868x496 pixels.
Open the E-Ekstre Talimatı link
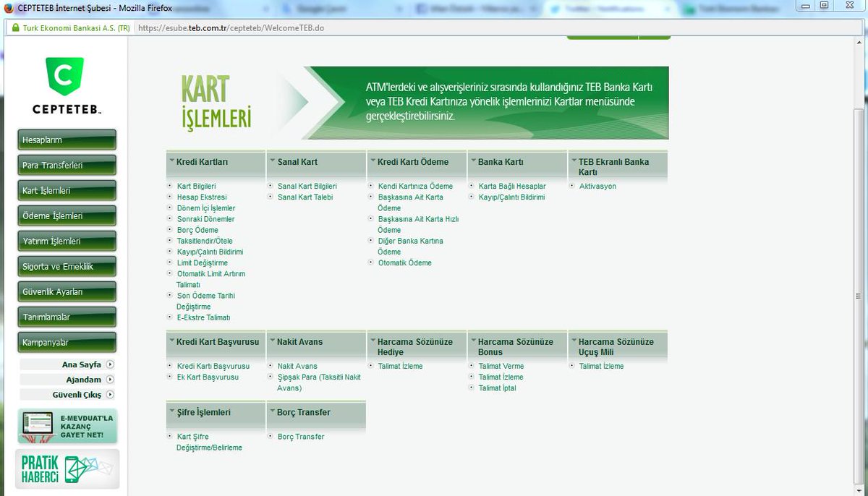click(x=203, y=317)
